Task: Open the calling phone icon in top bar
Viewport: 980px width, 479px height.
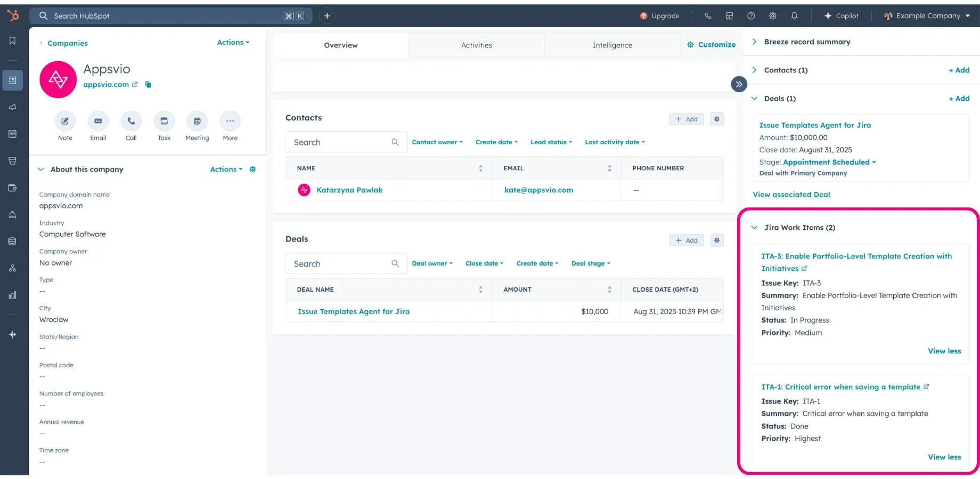Action: [x=708, y=16]
